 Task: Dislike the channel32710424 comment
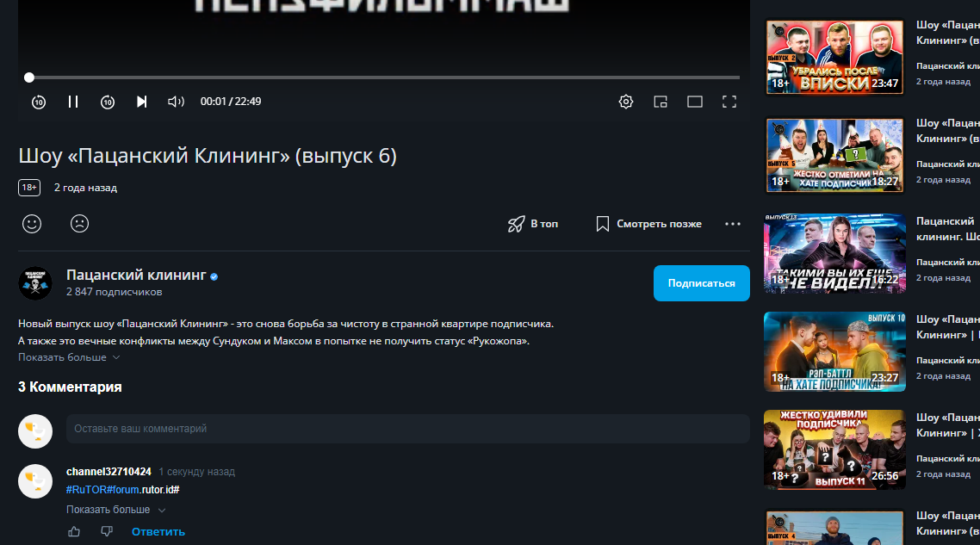[x=107, y=532]
